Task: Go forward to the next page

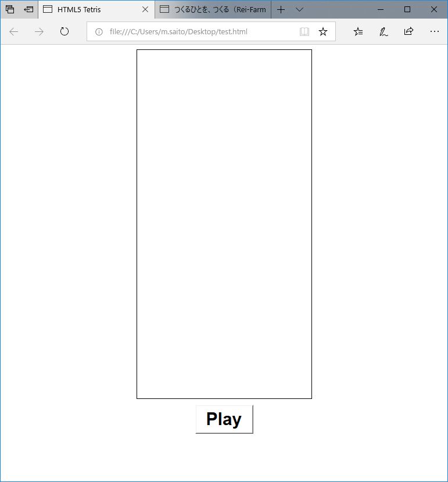Action: (39, 31)
